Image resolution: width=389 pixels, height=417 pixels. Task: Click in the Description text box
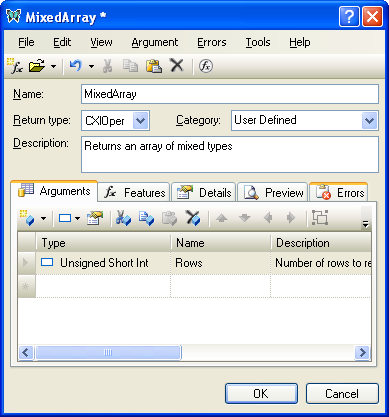click(x=230, y=154)
